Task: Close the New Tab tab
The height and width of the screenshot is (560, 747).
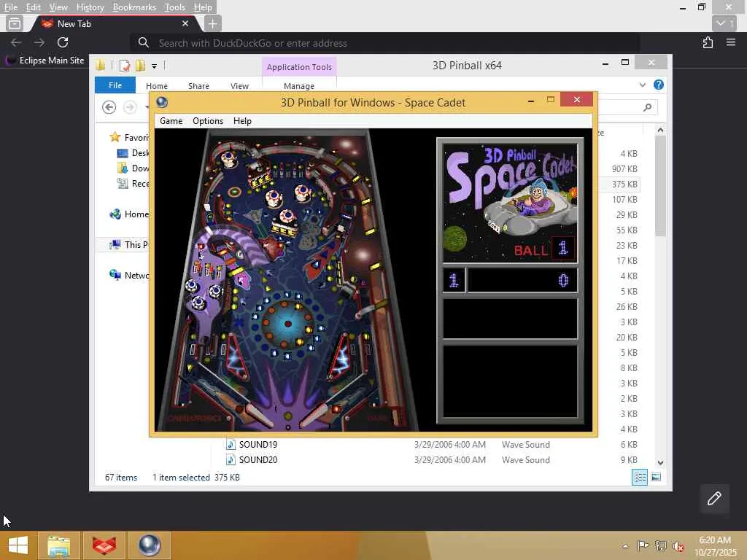Action: (x=185, y=23)
